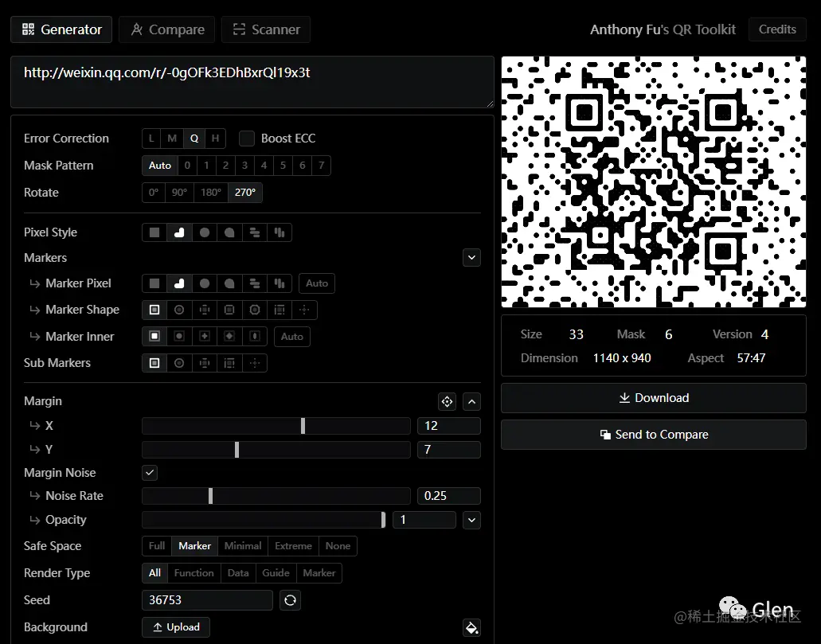Adjust the Noise Rate slider
This screenshot has height=644, width=821.
tap(276, 496)
